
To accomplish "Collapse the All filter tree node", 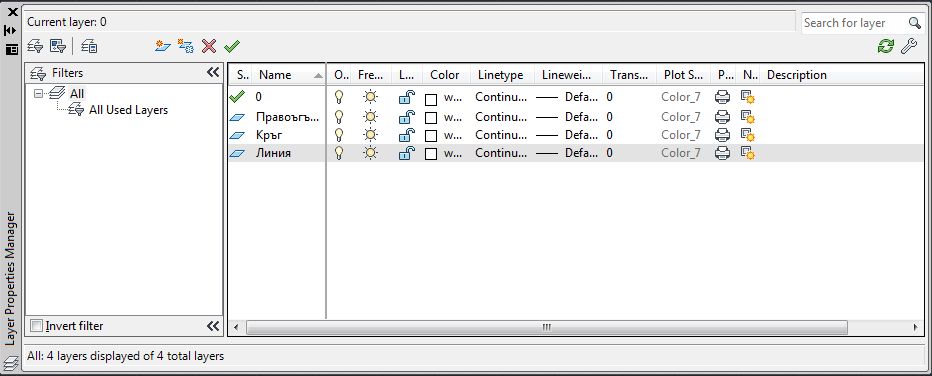I will pyautogui.click(x=39, y=93).
